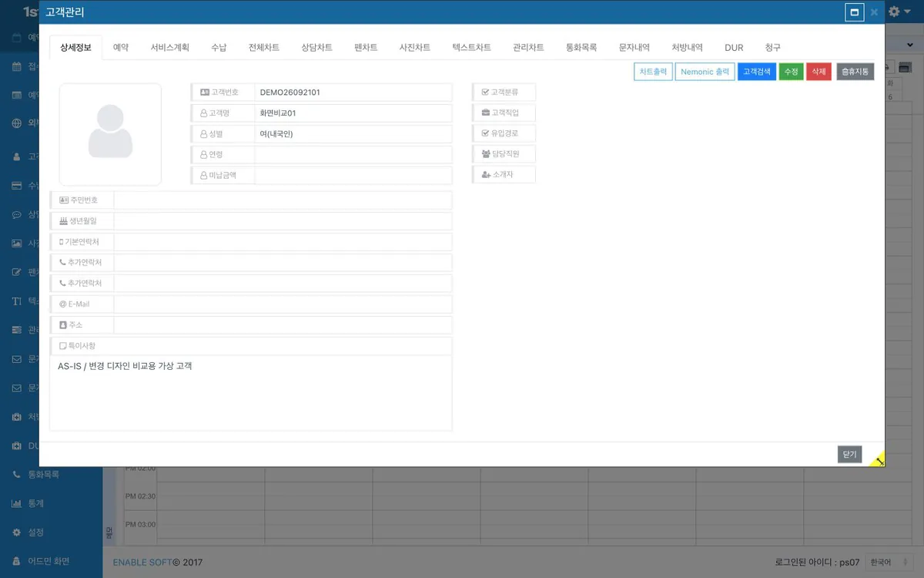Go to the 전체차트 tab
This screenshot has width=924, height=578.
click(264, 48)
